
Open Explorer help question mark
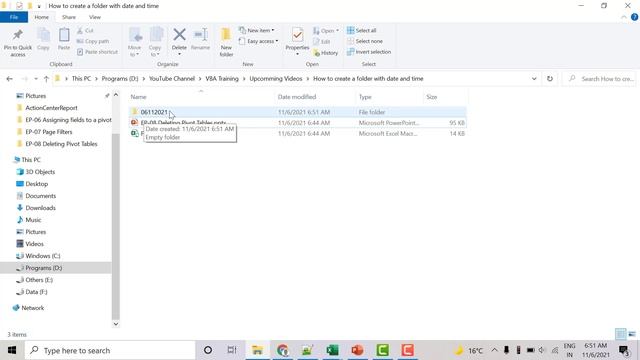pyautogui.click(x=634, y=17)
